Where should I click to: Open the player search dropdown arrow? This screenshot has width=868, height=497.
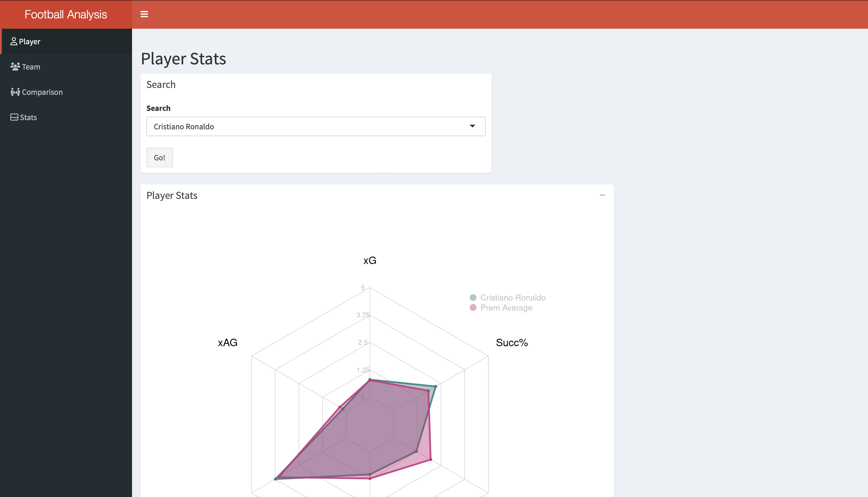coord(472,126)
